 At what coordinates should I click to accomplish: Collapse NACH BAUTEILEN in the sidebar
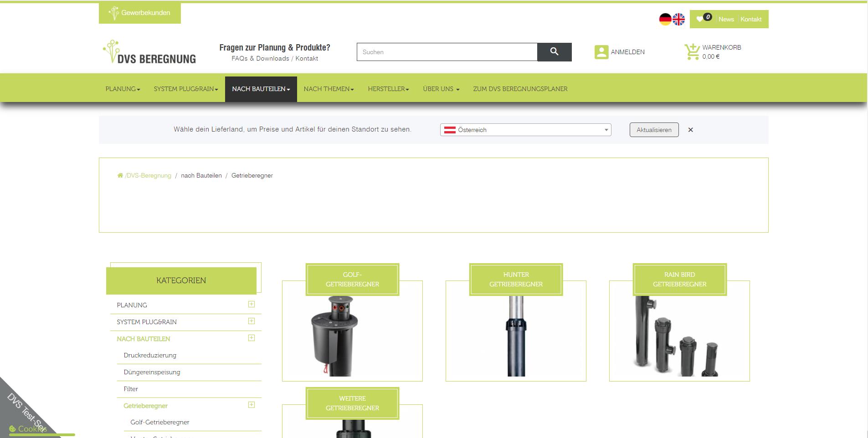pyautogui.click(x=252, y=338)
